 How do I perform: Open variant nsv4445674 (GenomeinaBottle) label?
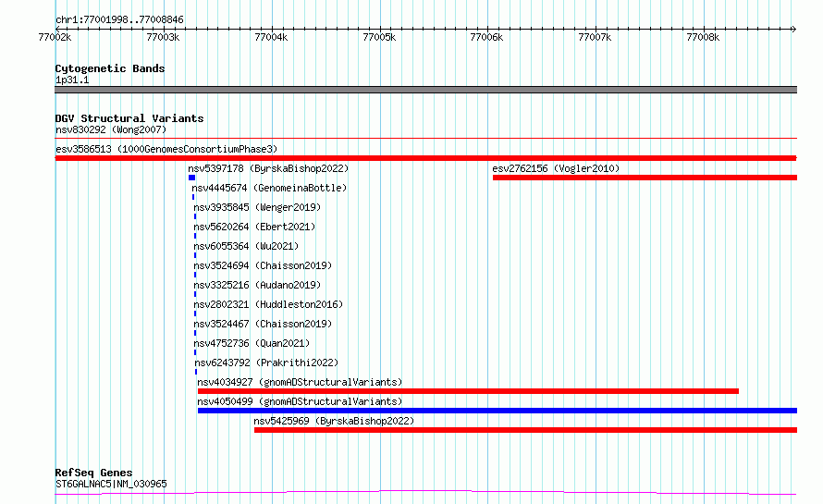pyautogui.click(x=269, y=188)
